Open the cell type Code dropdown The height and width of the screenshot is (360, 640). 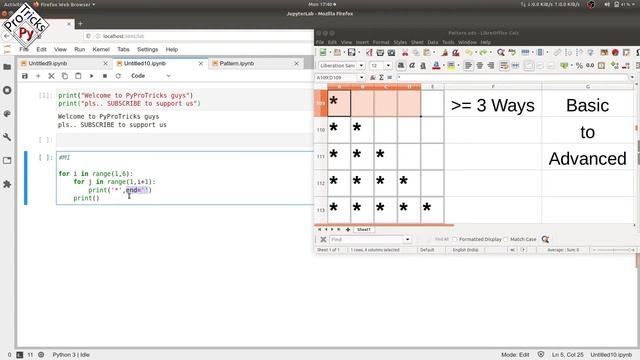point(151,76)
